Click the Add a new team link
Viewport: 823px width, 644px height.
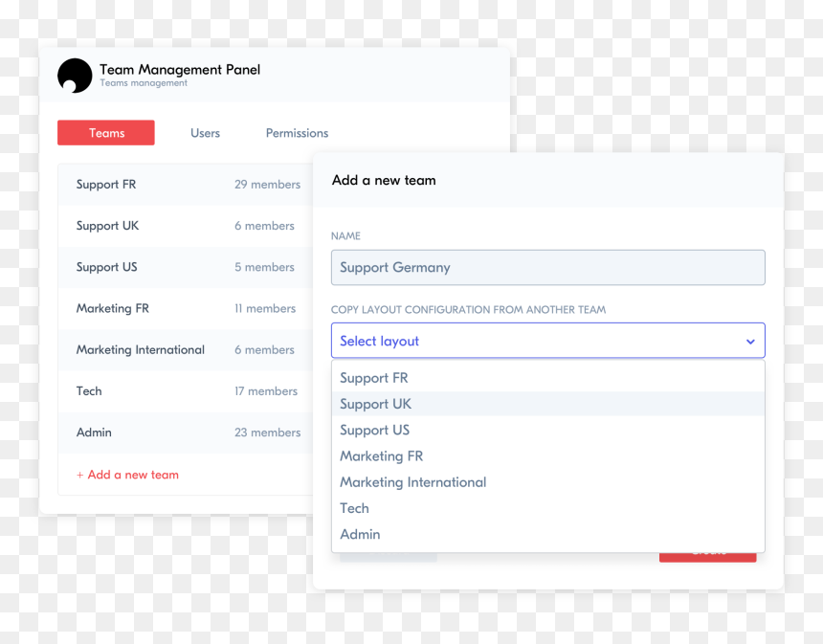[127, 475]
